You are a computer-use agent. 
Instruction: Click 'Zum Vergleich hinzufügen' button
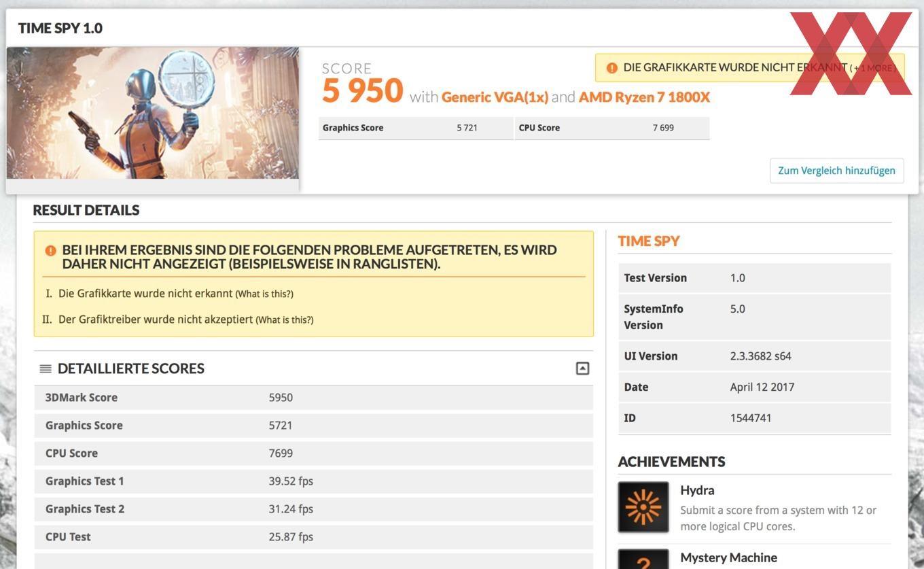pos(837,171)
